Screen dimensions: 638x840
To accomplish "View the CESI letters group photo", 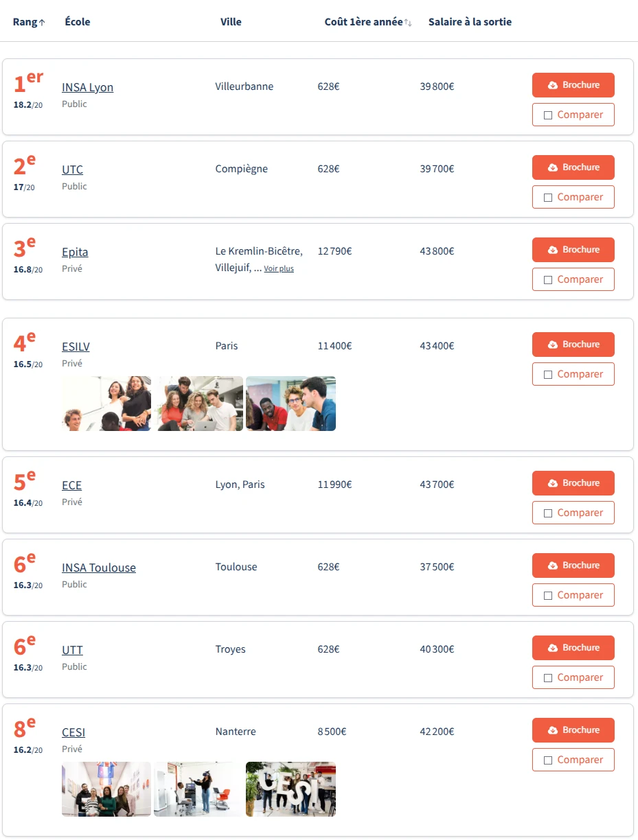I will (x=290, y=789).
